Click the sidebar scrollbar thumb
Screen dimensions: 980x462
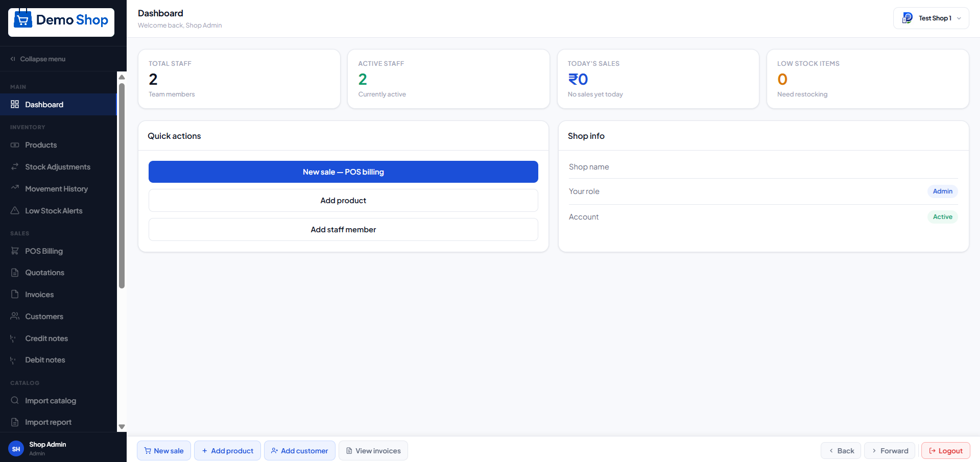[122, 186]
